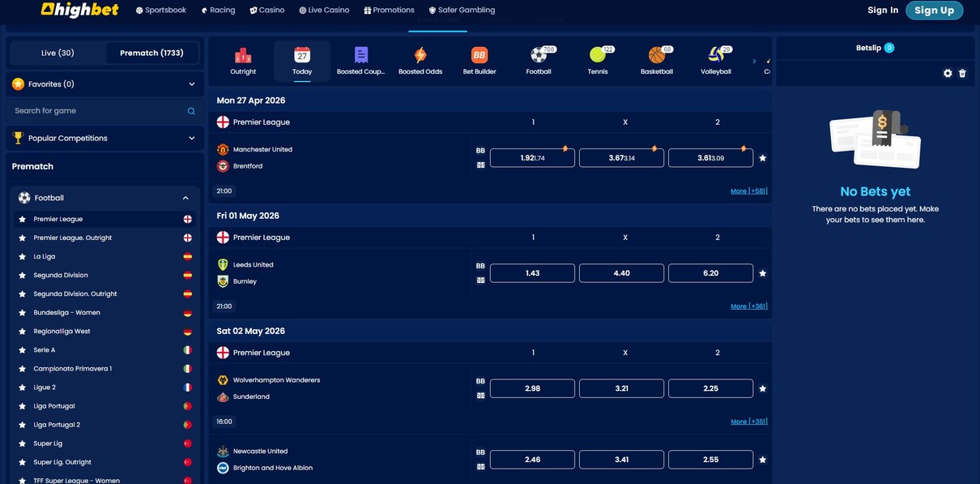Open the Live Casino menu

point(324,11)
